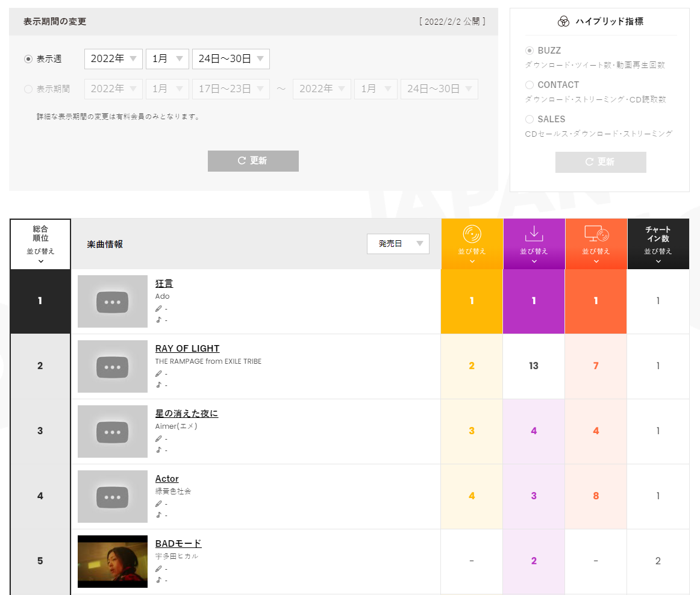
Task: Select the 表示週 radio button
Action: click(28, 59)
